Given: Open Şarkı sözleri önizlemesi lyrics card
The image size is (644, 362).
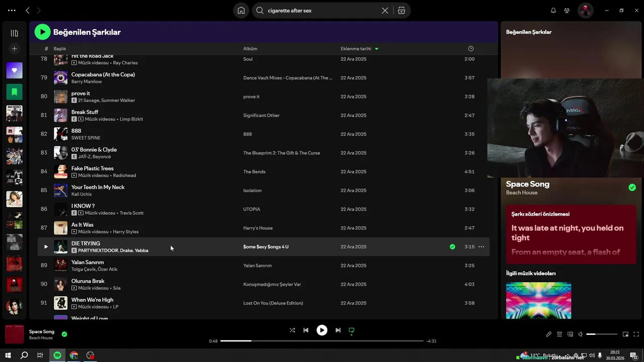Looking at the screenshot, I should coord(571,234).
